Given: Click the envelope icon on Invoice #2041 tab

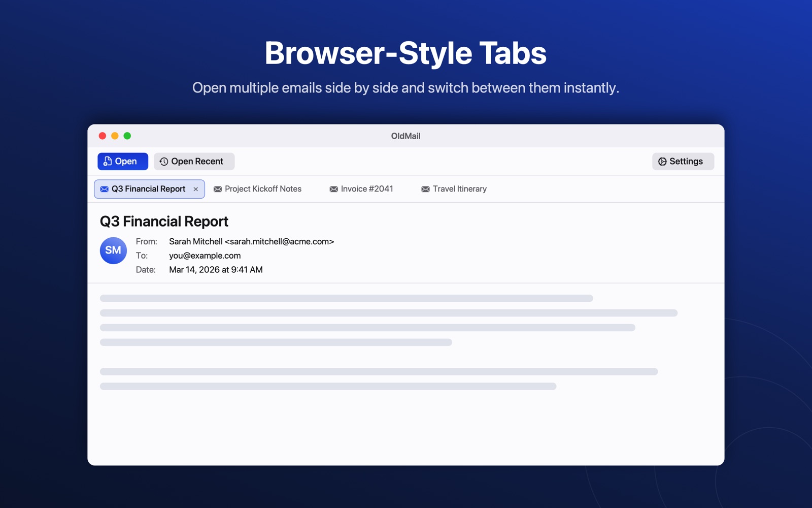Looking at the screenshot, I should pos(333,189).
